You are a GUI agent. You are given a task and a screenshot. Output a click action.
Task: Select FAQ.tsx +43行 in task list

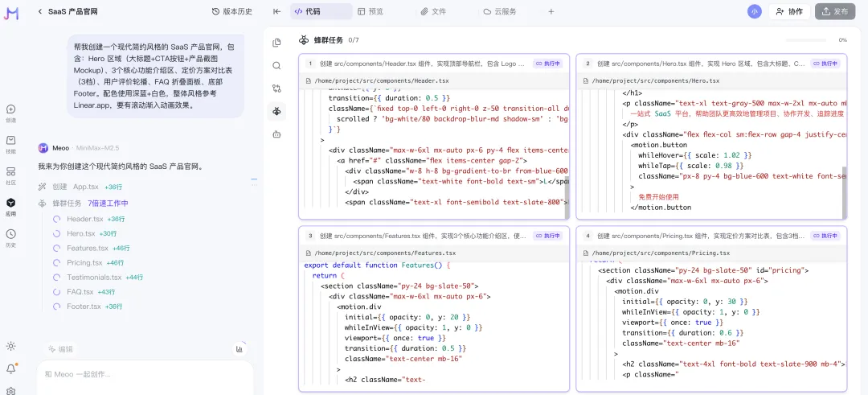[x=84, y=291]
